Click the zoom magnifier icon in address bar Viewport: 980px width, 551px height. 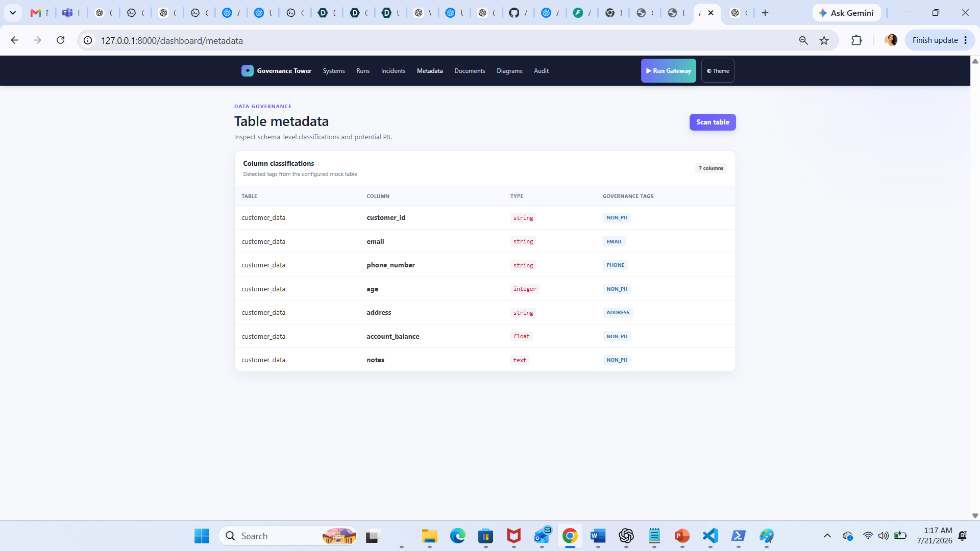[803, 40]
